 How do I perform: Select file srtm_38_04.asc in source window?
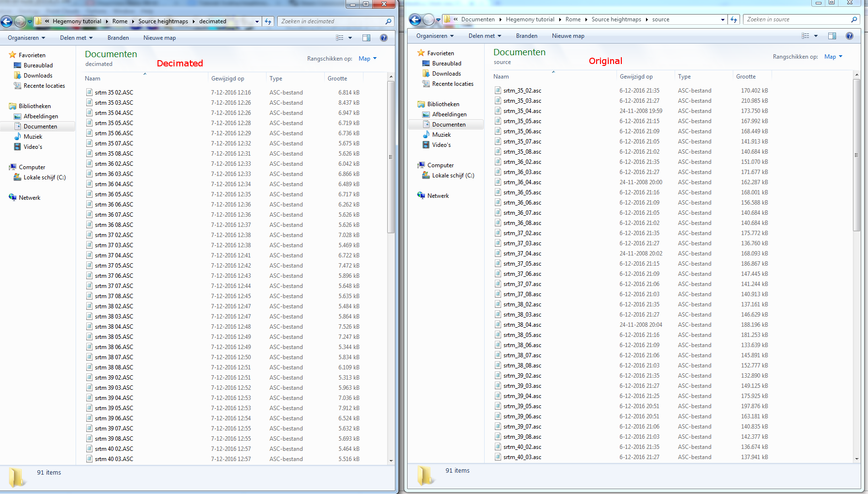522,325
